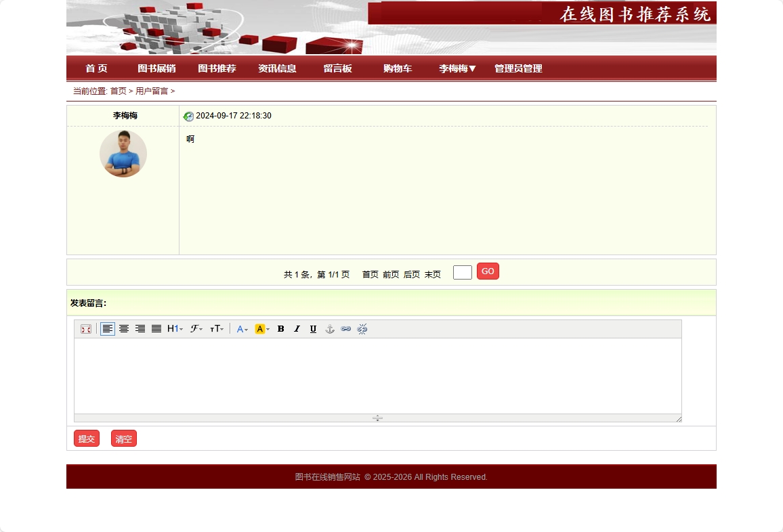Toggle underline formatting
Image resolution: width=783 pixels, height=532 pixels.
pyautogui.click(x=313, y=329)
